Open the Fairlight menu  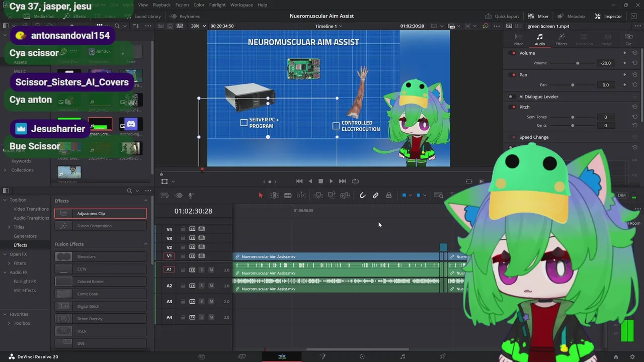(217, 5)
